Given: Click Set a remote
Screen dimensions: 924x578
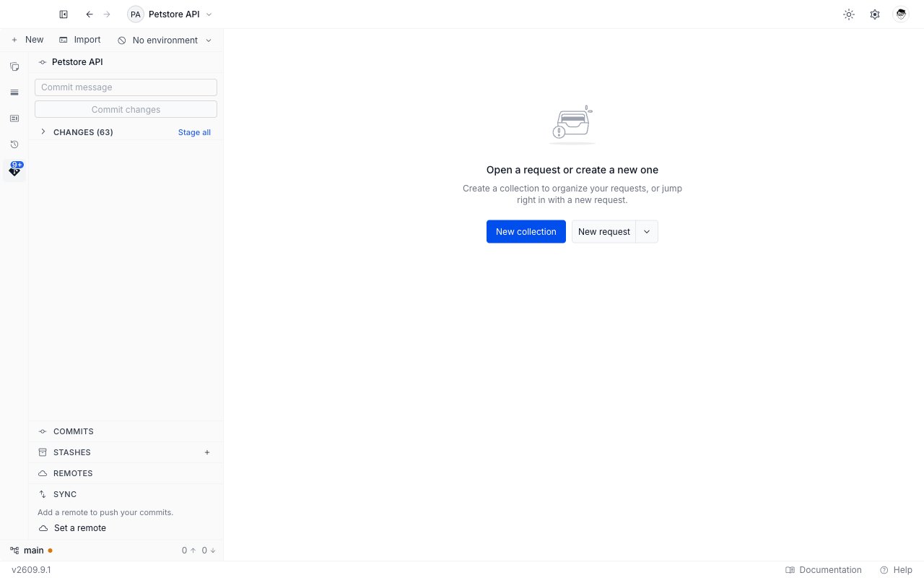Looking at the screenshot, I should [x=72, y=528].
